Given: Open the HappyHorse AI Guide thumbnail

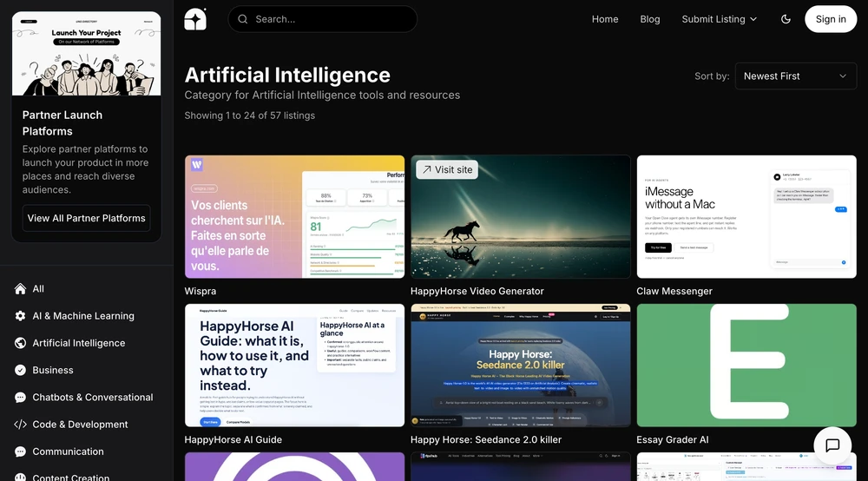Looking at the screenshot, I should (294, 366).
